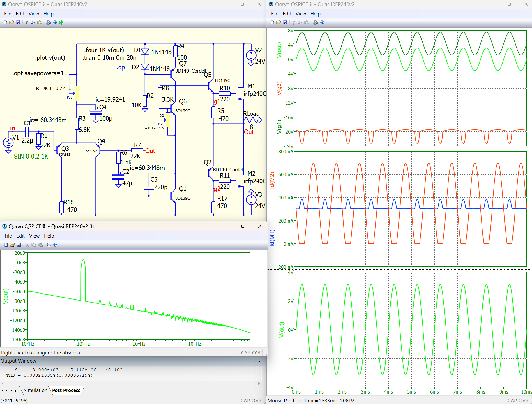Click the X1 potentiometer symbol
Image resolution: width=532 pixels, height=404 pixels.
point(77,93)
